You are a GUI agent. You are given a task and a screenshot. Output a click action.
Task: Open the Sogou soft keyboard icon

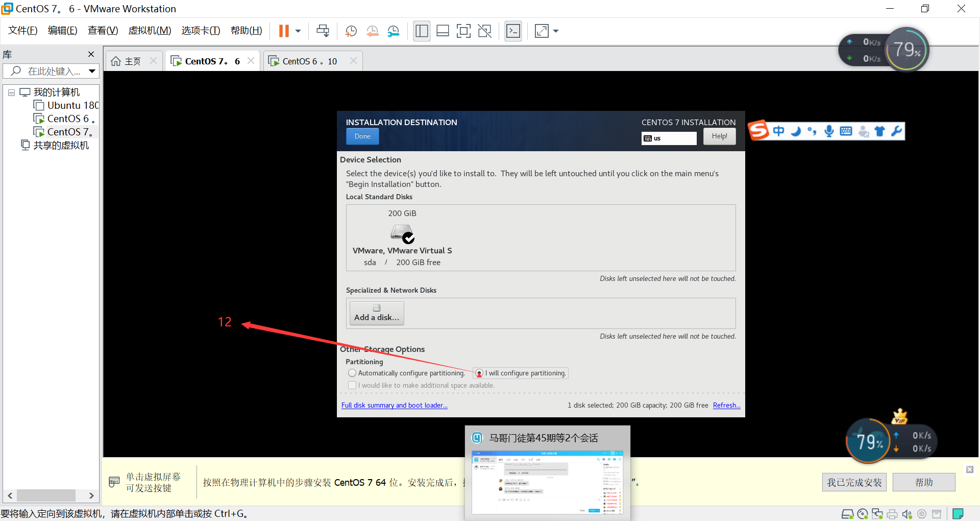point(846,131)
